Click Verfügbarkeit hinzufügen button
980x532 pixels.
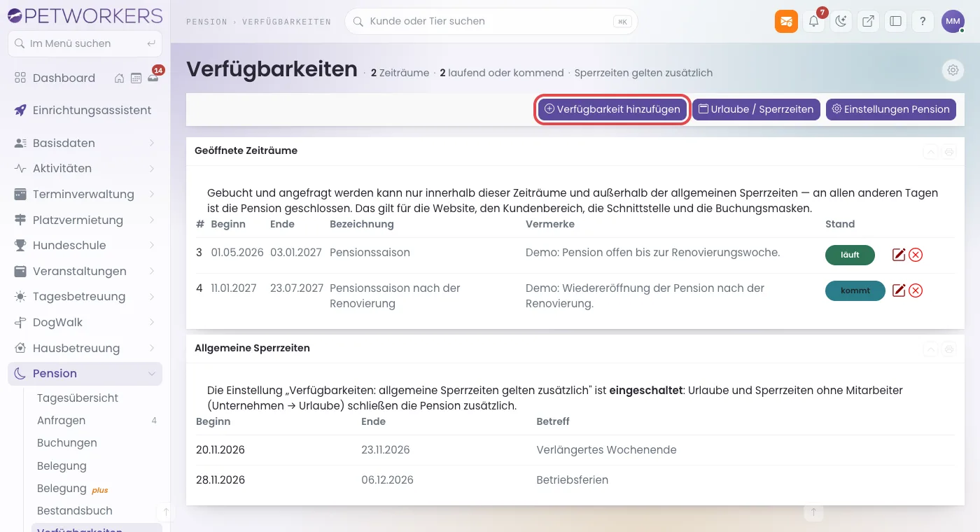[x=612, y=109]
